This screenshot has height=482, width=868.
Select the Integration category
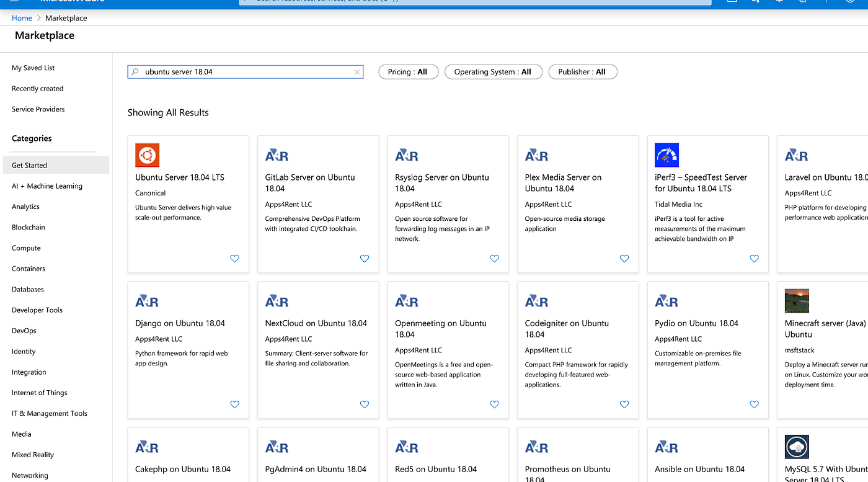pos(29,372)
